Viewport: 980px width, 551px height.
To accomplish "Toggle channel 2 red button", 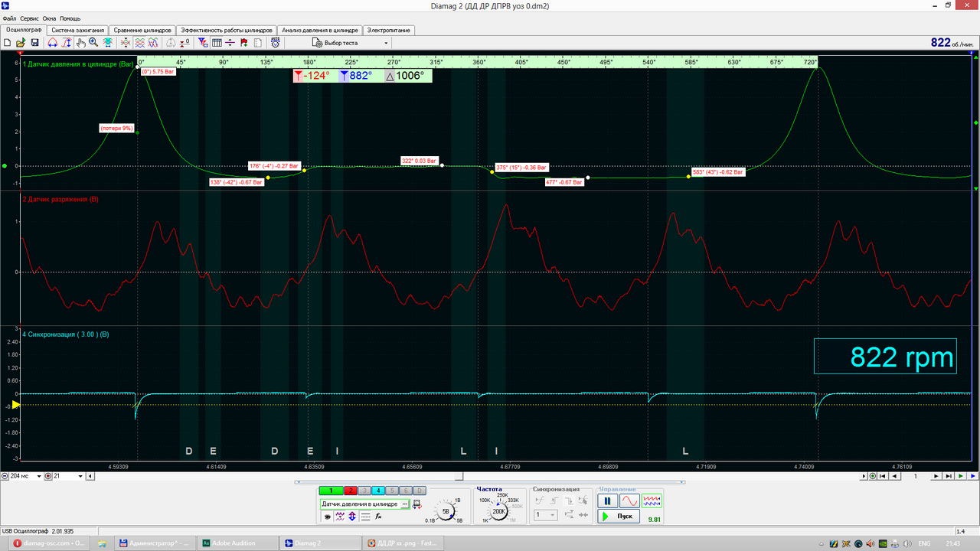I will [351, 491].
